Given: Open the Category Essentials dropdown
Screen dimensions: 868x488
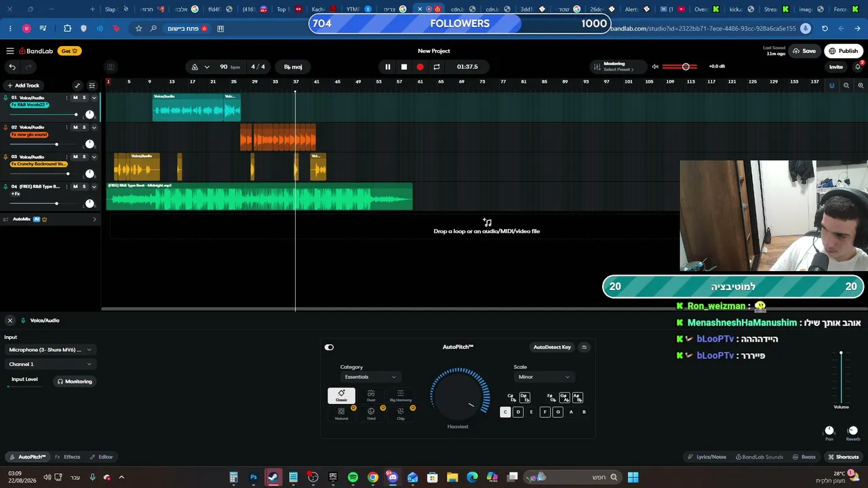Looking at the screenshot, I should tap(370, 377).
